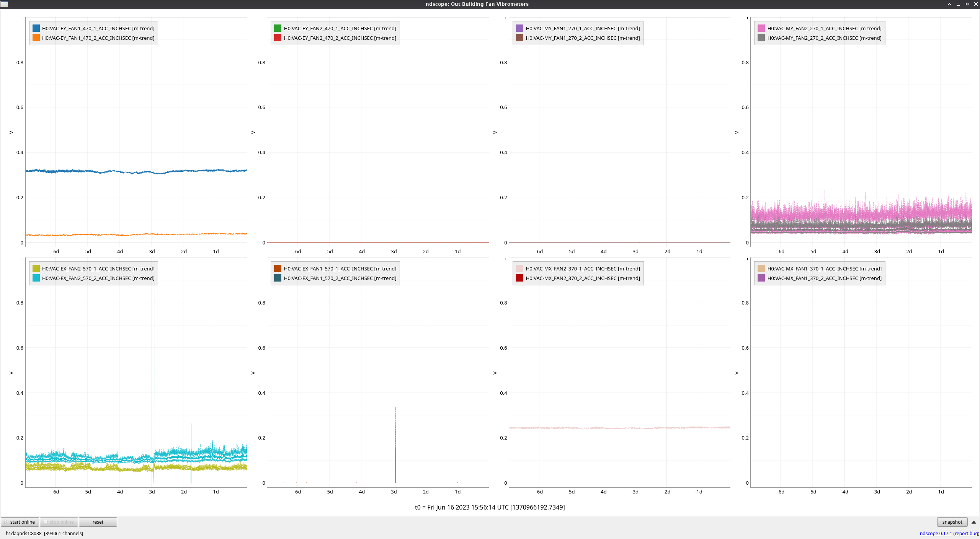Image resolution: width=980 pixels, height=539 pixels.
Task: Click the blue EY_FAN1_470_1 legend swatch
Action: (x=36, y=28)
